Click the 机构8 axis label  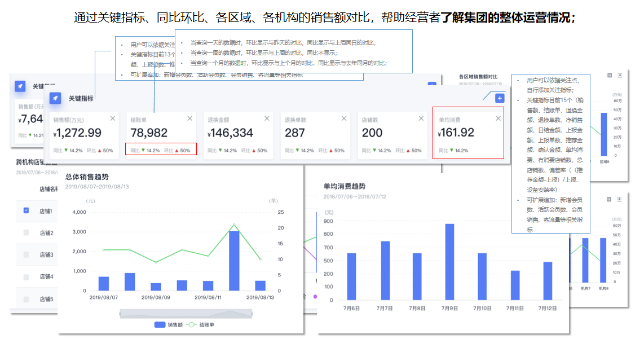coord(603,288)
